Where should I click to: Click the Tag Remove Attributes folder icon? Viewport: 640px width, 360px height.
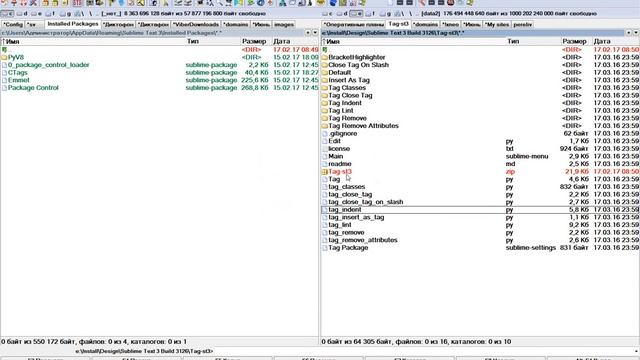coord(325,126)
